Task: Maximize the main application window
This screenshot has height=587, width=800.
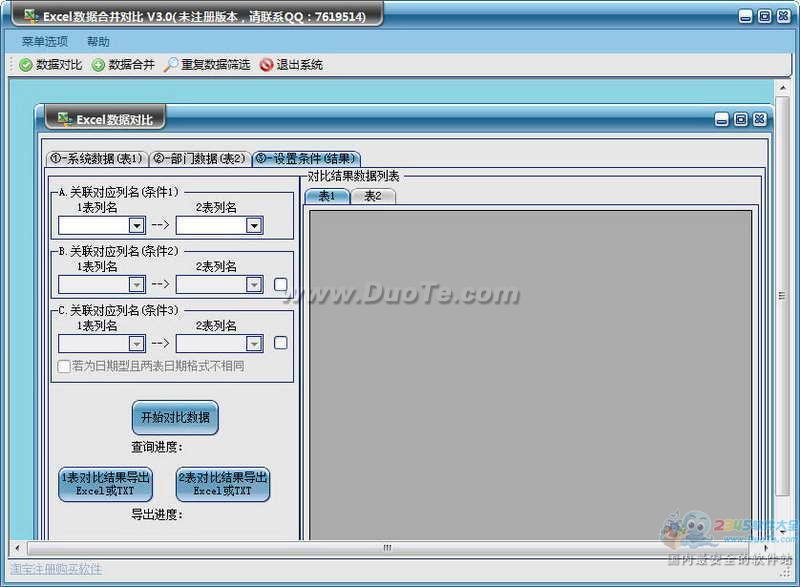Action: click(764, 17)
